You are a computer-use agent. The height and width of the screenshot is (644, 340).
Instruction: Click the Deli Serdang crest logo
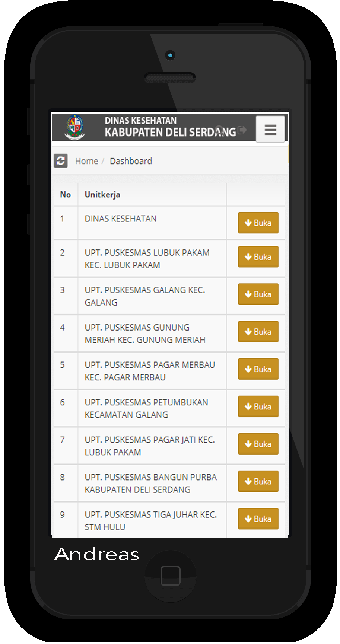(x=75, y=127)
